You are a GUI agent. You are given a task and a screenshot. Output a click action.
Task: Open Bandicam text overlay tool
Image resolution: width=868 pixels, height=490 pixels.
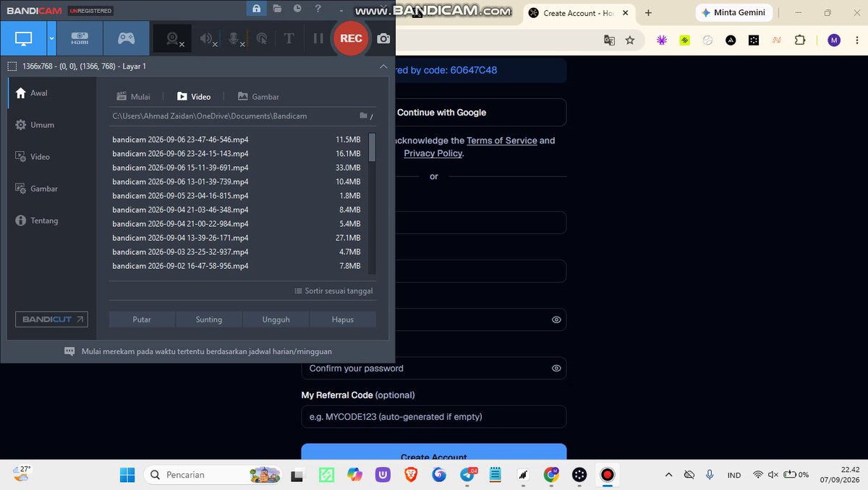tap(289, 38)
